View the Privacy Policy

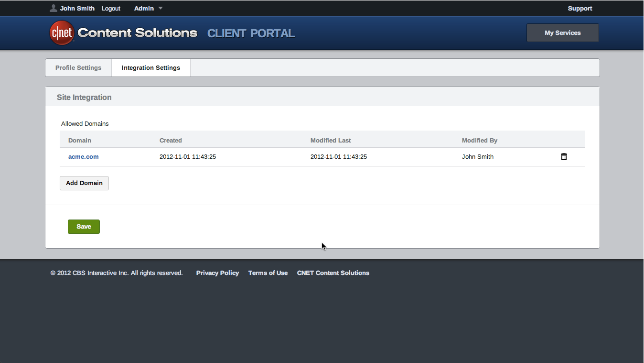tap(217, 273)
